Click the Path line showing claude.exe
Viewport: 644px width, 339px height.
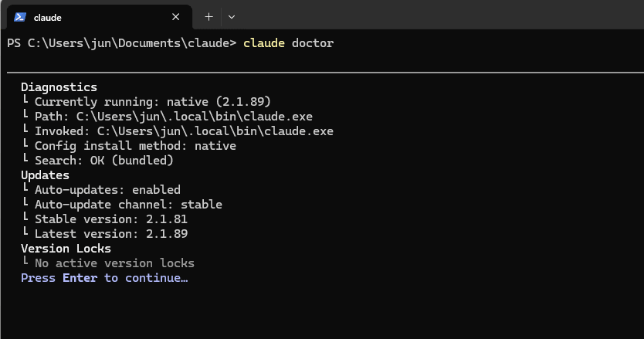[x=173, y=117]
